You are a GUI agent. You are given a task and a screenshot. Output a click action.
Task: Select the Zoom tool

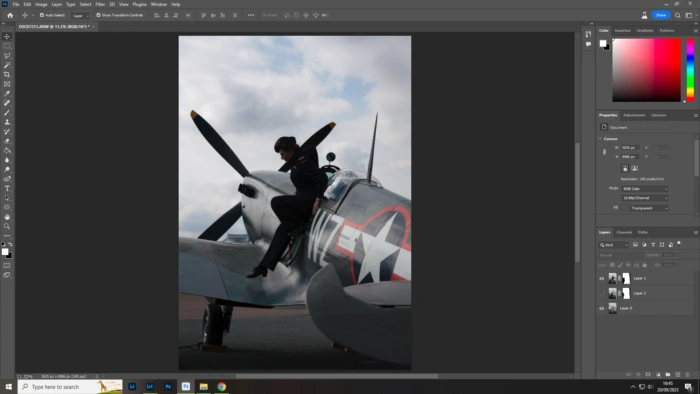coord(7,226)
